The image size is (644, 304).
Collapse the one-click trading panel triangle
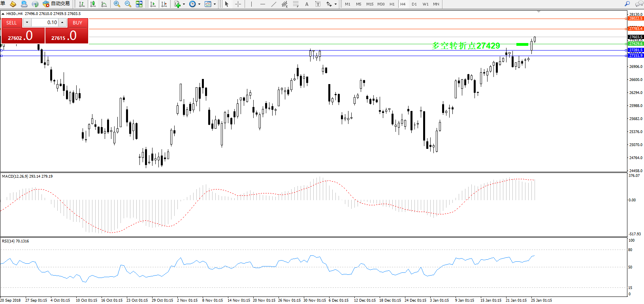(x=3, y=14)
